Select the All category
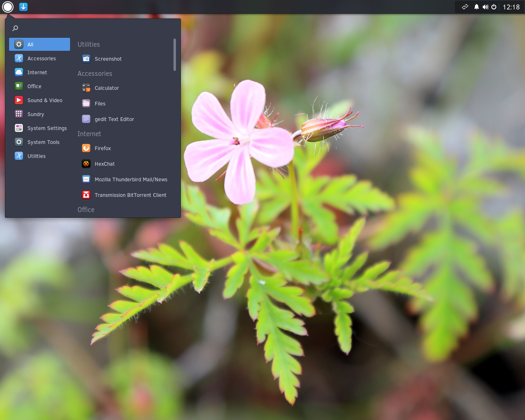The height and width of the screenshot is (420, 525). (x=39, y=44)
